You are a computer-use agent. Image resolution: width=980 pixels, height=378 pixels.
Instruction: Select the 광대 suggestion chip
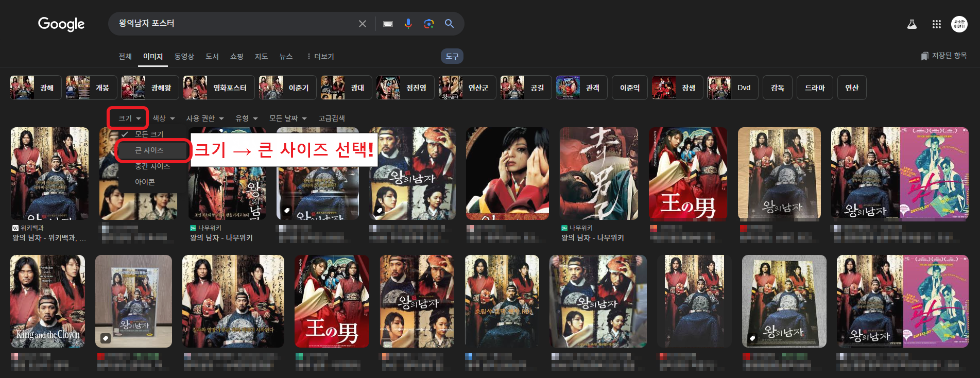click(x=346, y=88)
